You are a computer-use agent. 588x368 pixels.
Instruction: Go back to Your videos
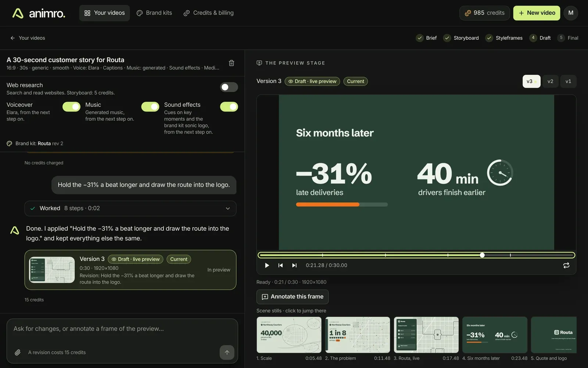click(28, 38)
